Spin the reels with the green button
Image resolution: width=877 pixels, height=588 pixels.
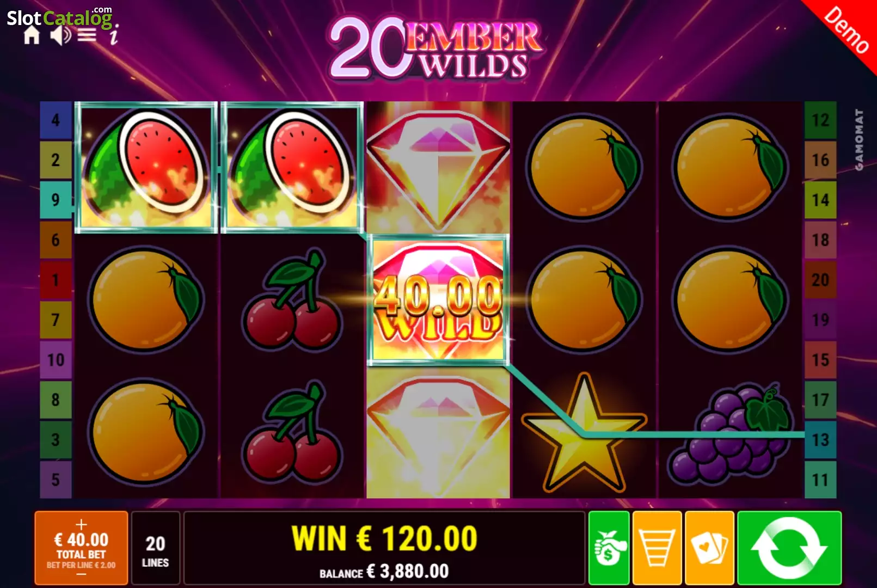pyautogui.click(x=789, y=548)
